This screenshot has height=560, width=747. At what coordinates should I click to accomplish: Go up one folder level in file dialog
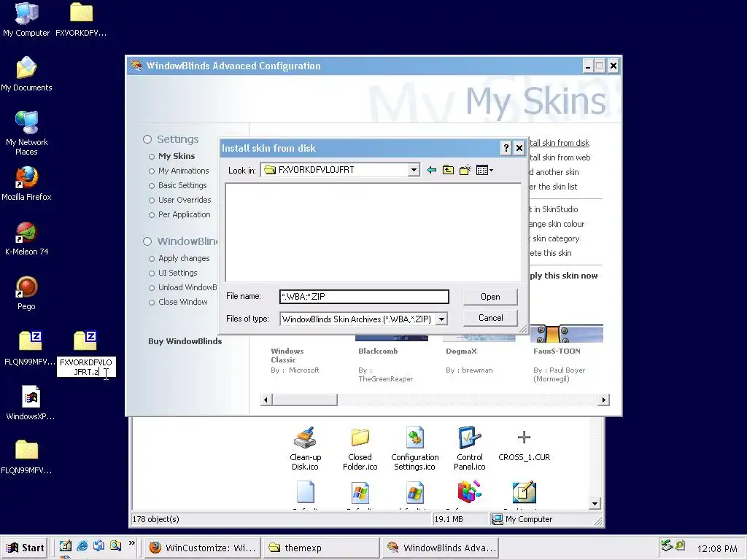click(448, 170)
